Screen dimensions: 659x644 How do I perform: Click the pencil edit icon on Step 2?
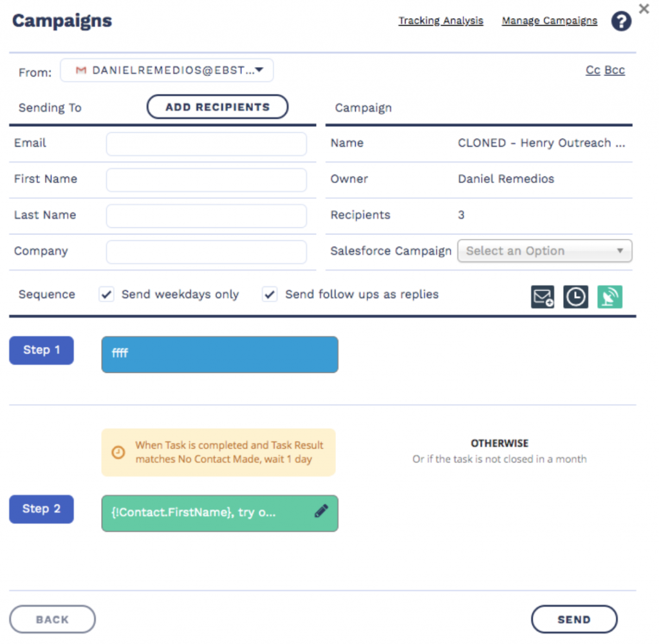(x=321, y=511)
